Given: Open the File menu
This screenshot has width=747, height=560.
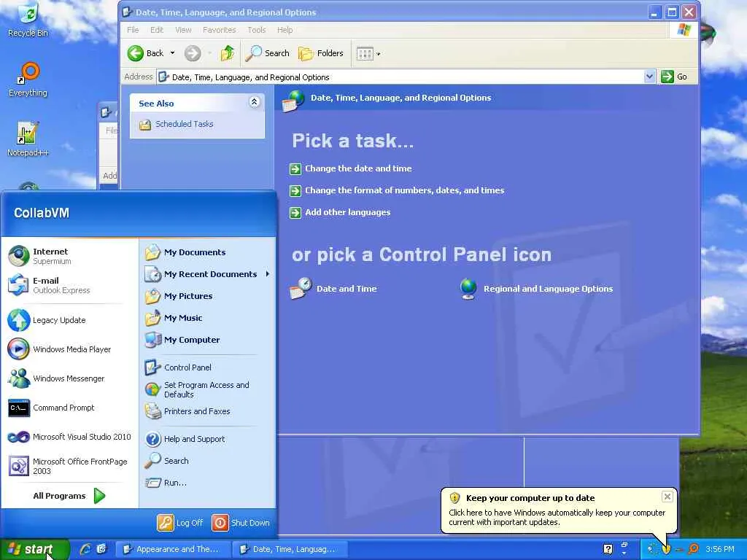Looking at the screenshot, I should [x=133, y=30].
